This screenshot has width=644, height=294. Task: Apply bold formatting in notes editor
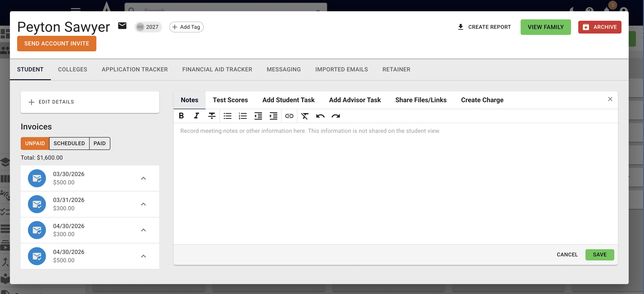tap(181, 116)
